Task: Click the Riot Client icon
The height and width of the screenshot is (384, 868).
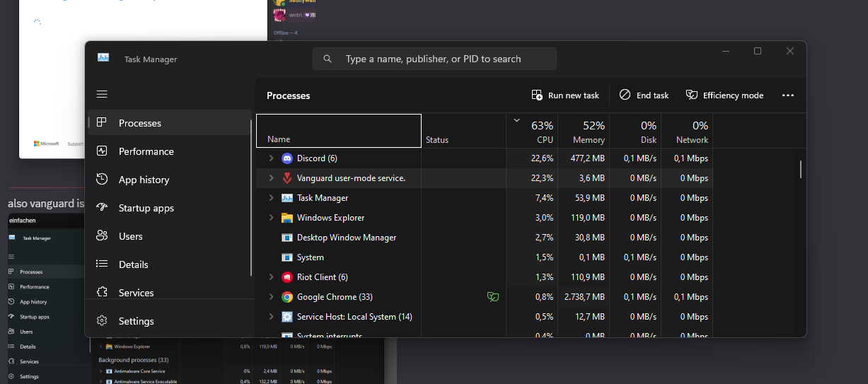Action: [287, 277]
